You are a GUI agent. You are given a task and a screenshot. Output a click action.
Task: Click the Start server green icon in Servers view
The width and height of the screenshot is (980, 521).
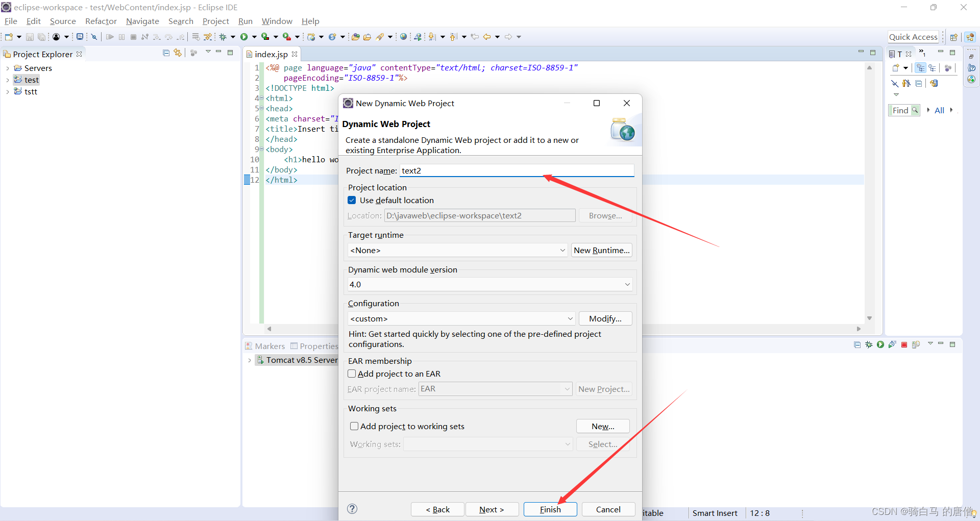pos(880,345)
